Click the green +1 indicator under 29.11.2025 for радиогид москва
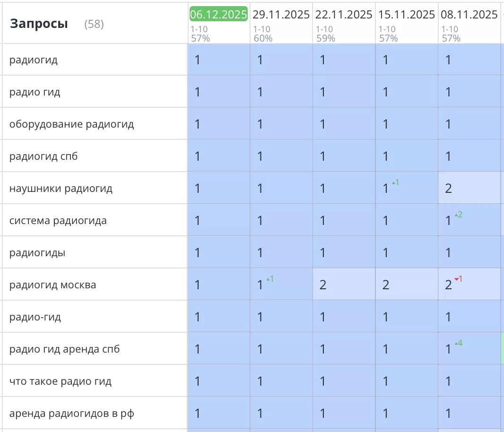The image size is (504, 432). coord(270,279)
